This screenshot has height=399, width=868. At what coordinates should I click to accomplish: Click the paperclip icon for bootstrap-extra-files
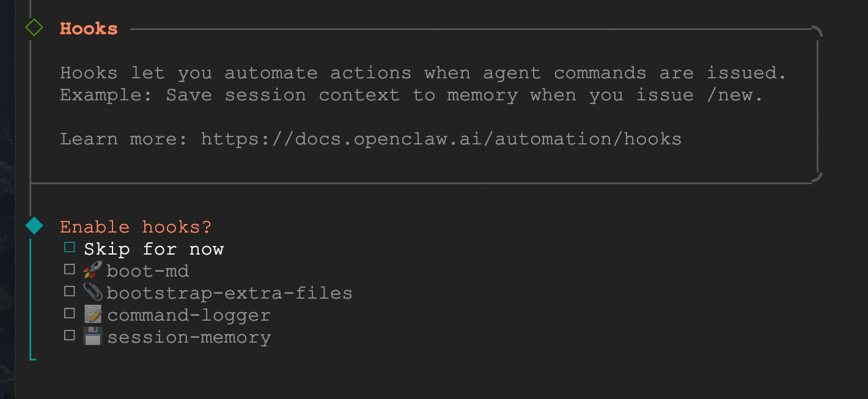click(x=92, y=293)
